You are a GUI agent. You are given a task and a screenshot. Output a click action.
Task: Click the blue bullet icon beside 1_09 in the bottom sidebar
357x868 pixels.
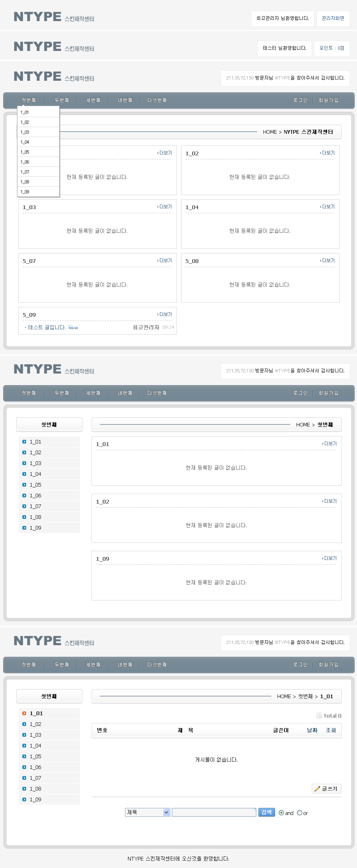(24, 799)
